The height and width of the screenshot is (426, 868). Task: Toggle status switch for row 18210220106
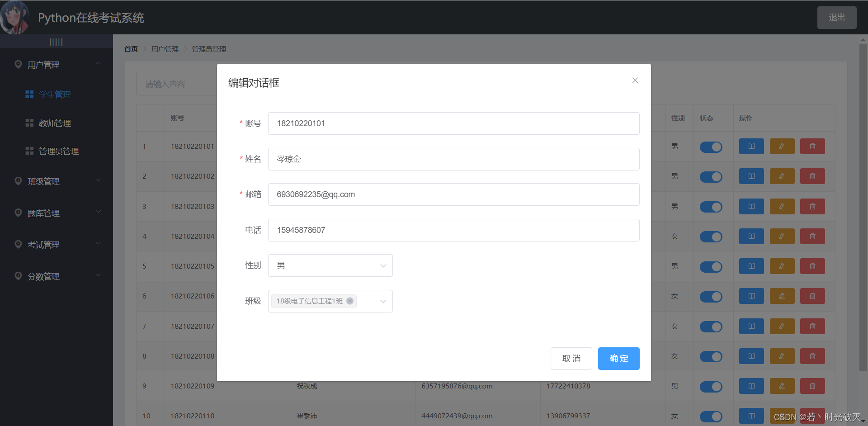711,297
